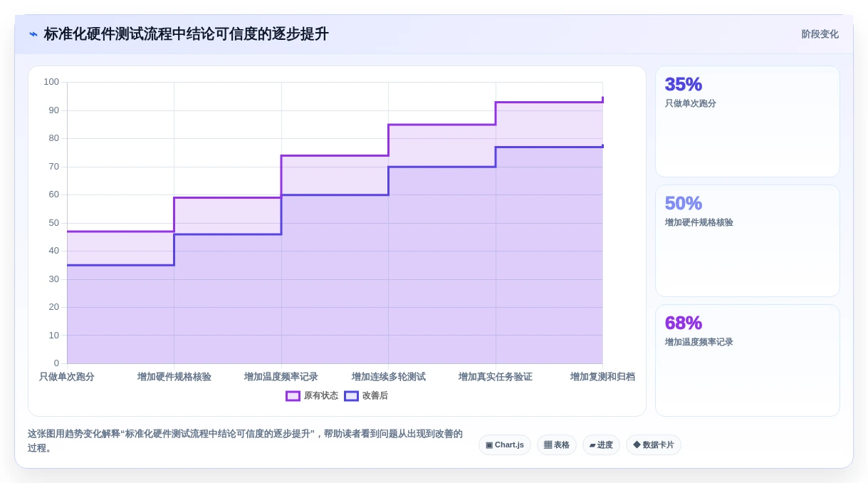Image resolution: width=868 pixels, height=483 pixels.
Task: Click the 68% value text
Action: [x=684, y=323]
